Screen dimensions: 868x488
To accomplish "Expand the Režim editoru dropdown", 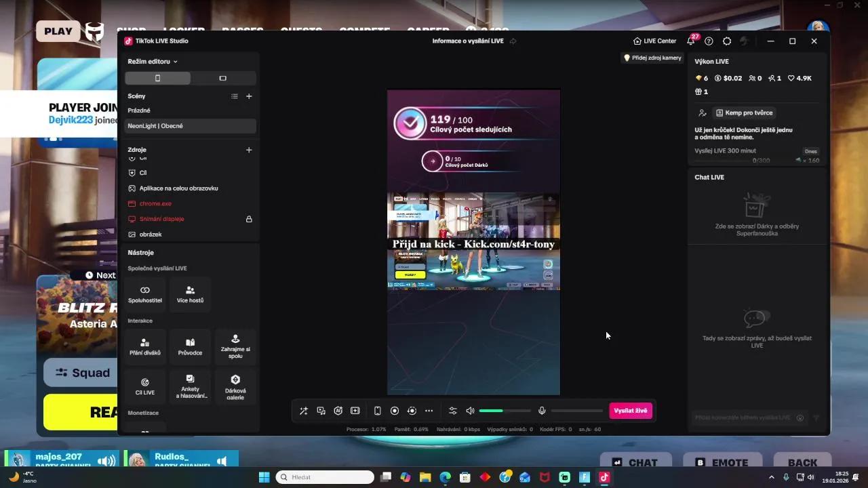I will 153,62.
